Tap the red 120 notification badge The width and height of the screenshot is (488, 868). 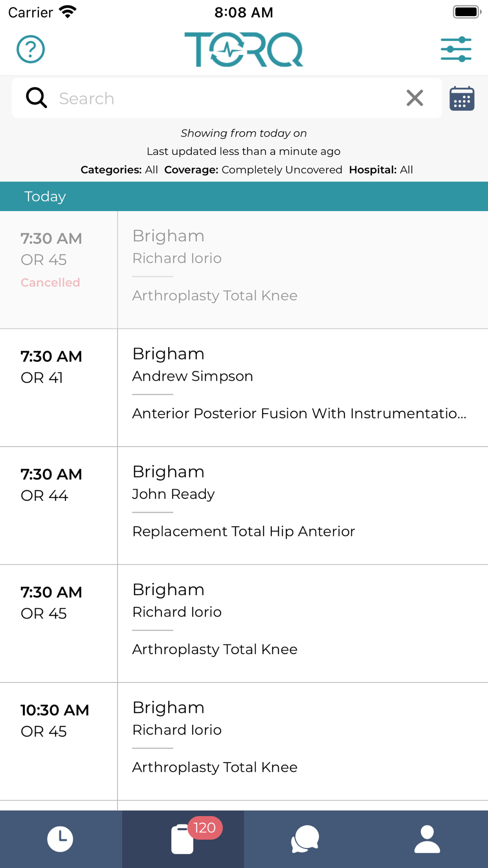[x=205, y=828]
